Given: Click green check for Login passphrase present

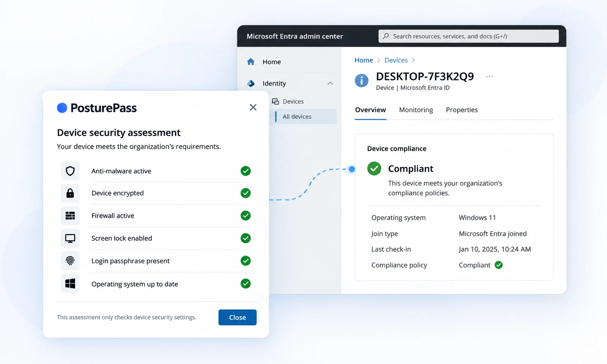Looking at the screenshot, I should click(246, 261).
